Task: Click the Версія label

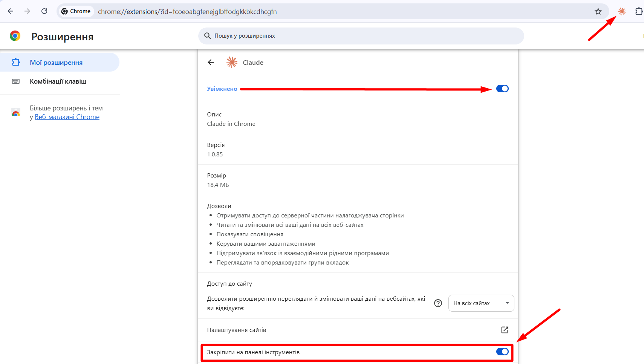Action: [x=216, y=145]
